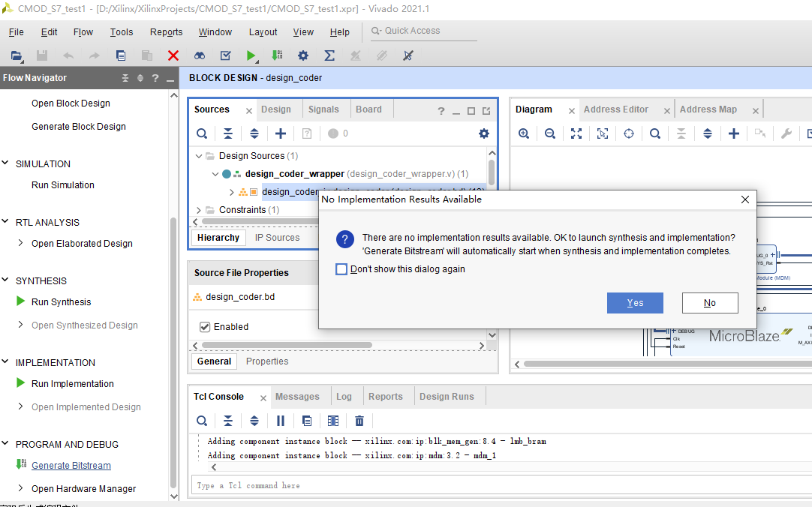Switch to the Address Editor tab

[615, 109]
